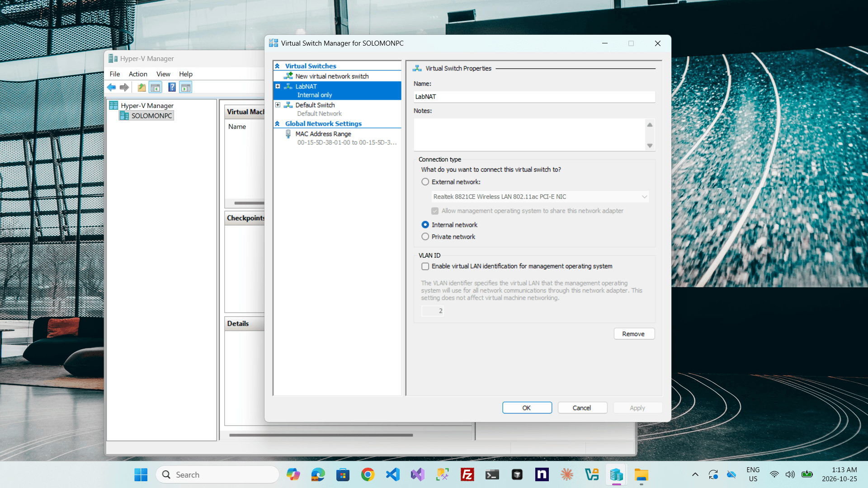This screenshot has height=488, width=868.
Task: Click the Apply button
Action: [x=637, y=408]
